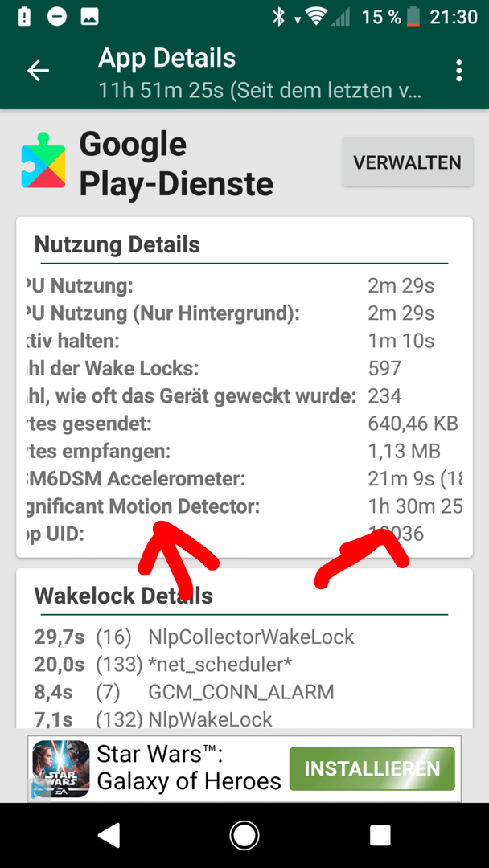489x868 pixels.
Task: Click the VERWALTEN button
Action: 407,162
